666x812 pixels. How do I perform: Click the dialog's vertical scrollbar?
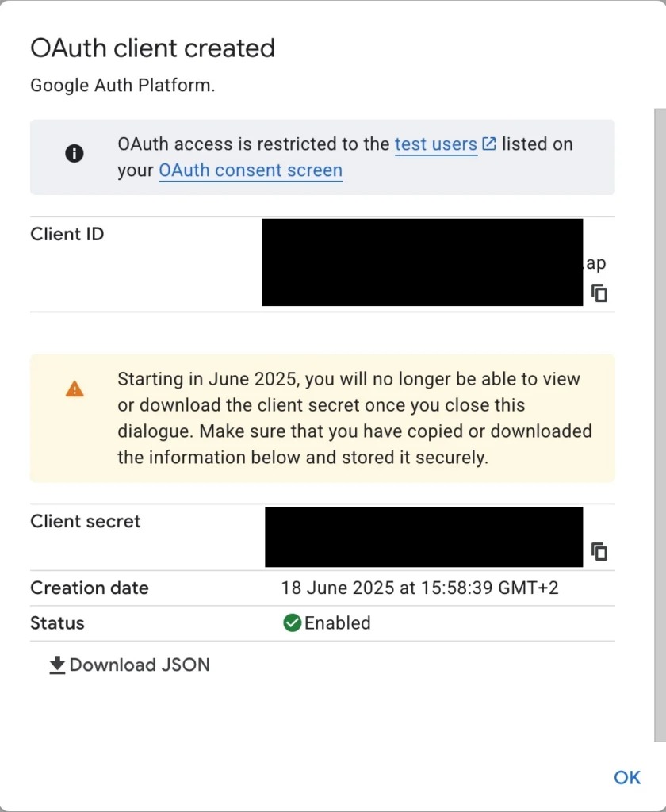click(660, 425)
